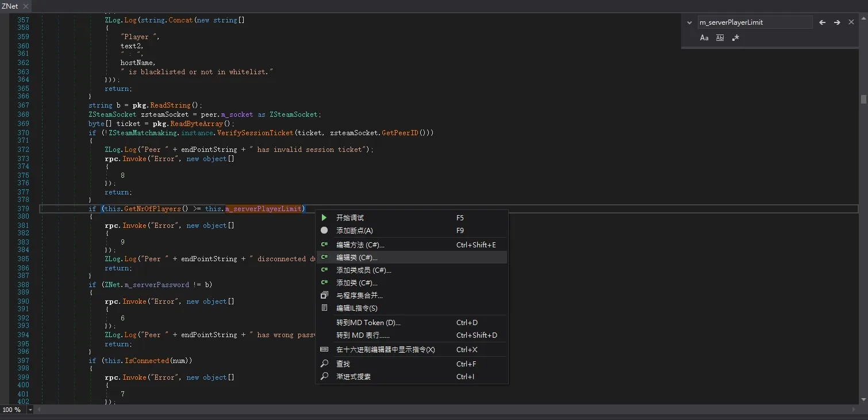Go to previous search match arrow
The width and height of the screenshot is (868, 420).
(822, 22)
